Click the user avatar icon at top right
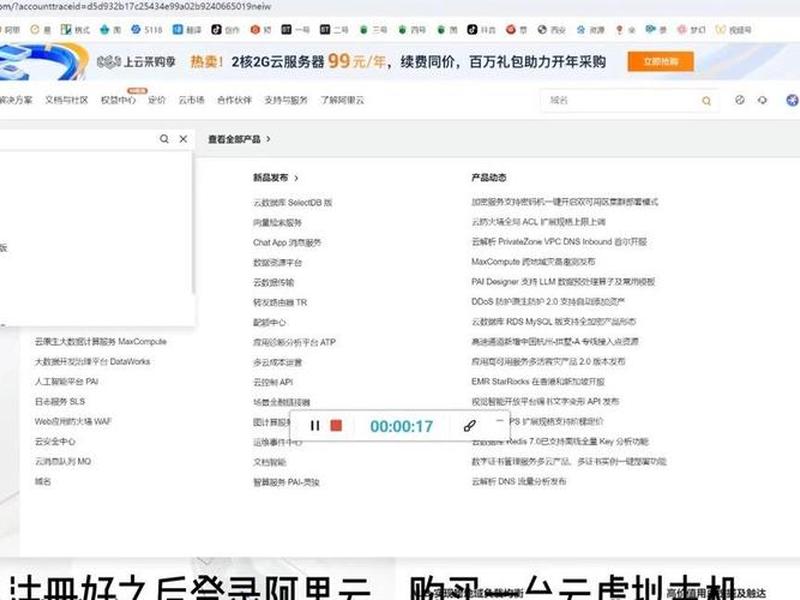Viewport: 800px width, 600px height. coord(792,100)
